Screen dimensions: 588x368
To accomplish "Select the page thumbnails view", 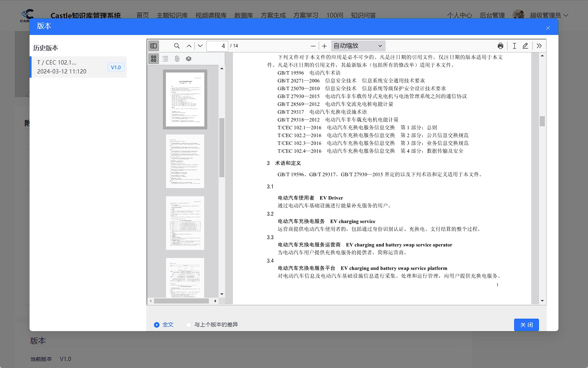I will (154, 59).
